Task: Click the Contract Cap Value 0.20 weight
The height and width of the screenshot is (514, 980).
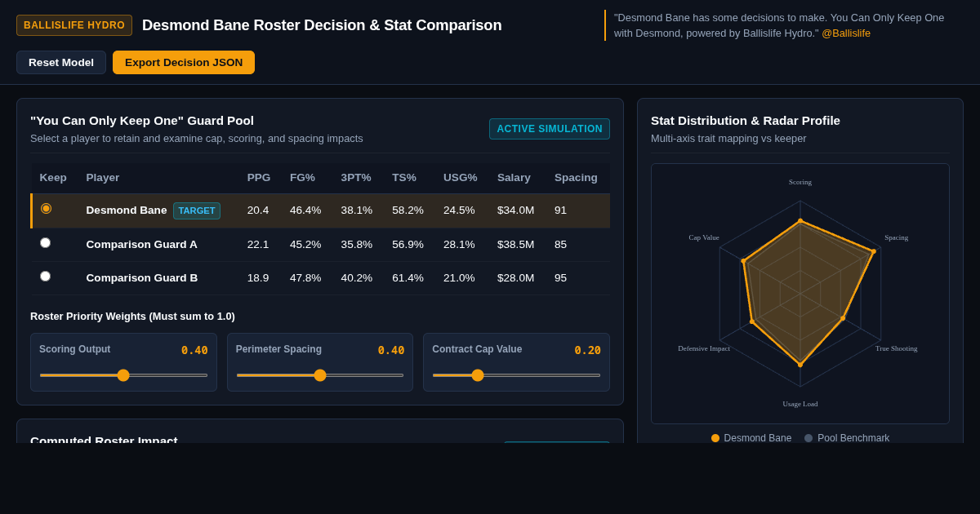Action: [x=587, y=350]
